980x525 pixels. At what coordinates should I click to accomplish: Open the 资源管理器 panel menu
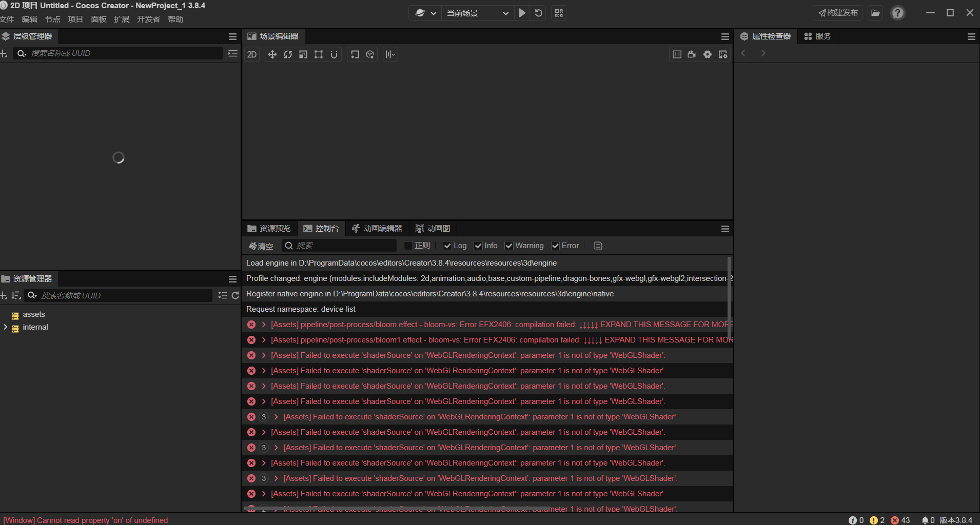232,279
